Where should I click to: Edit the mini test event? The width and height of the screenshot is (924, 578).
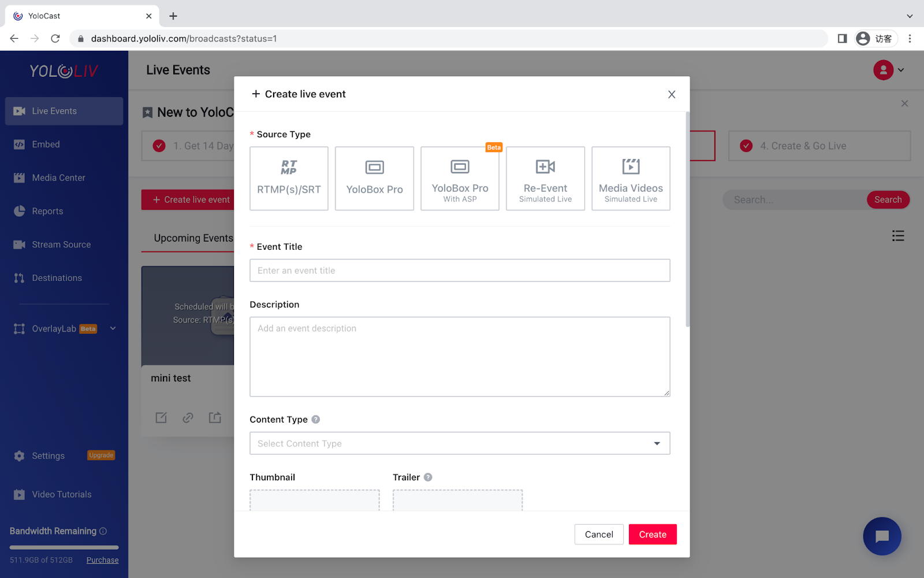161,417
